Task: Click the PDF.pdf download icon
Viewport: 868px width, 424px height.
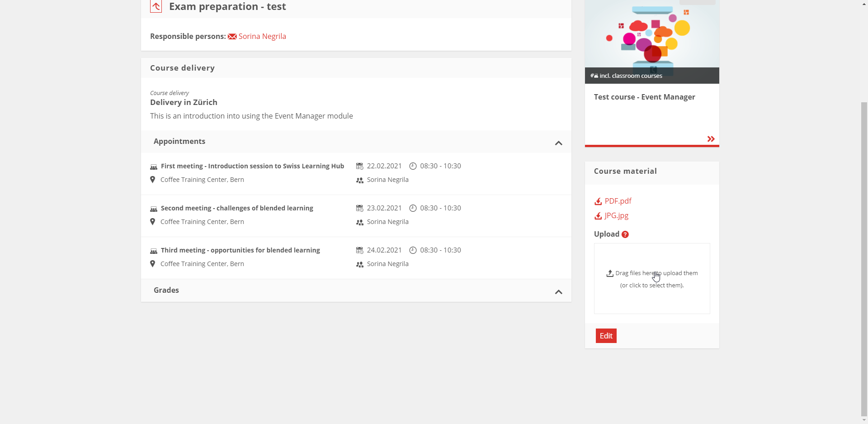Action: pos(598,201)
